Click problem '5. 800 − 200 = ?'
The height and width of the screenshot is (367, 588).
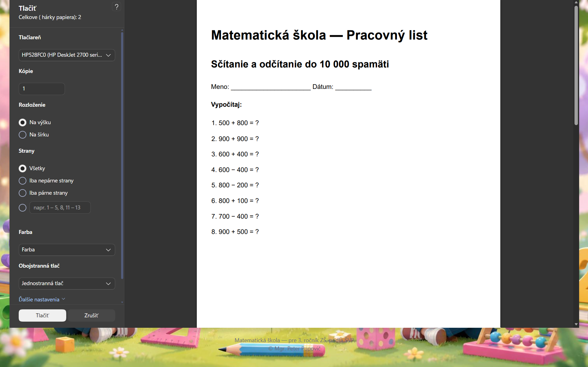click(x=235, y=185)
